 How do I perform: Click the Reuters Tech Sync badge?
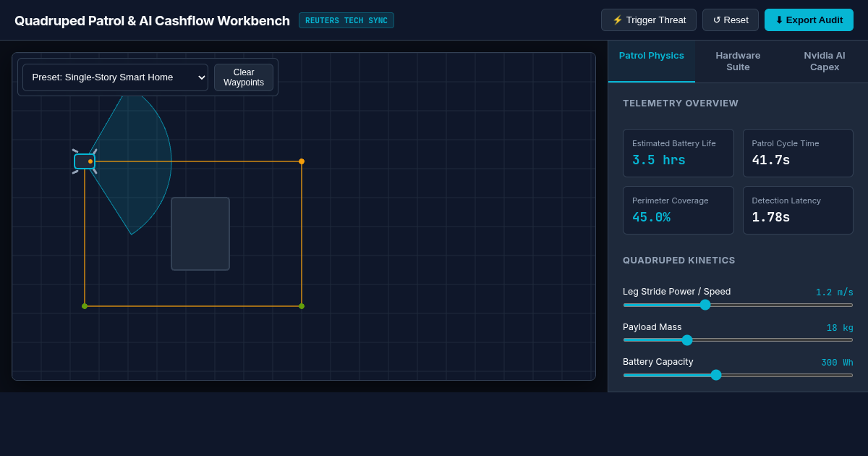point(346,20)
